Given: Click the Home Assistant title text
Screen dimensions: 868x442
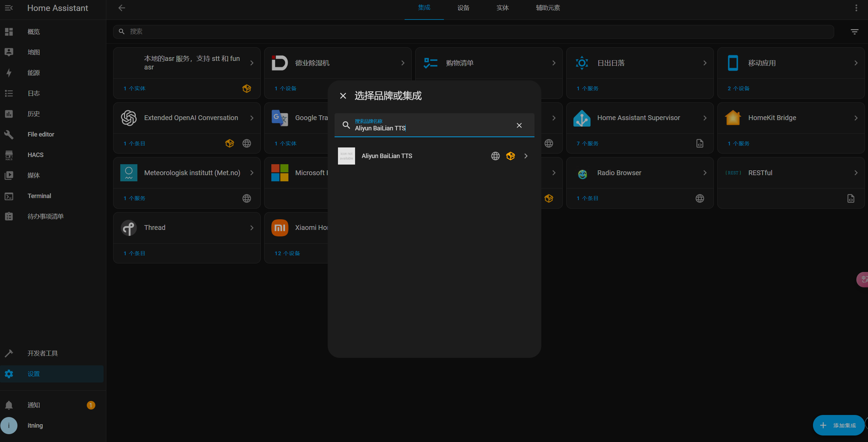Looking at the screenshot, I should [x=58, y=8].
